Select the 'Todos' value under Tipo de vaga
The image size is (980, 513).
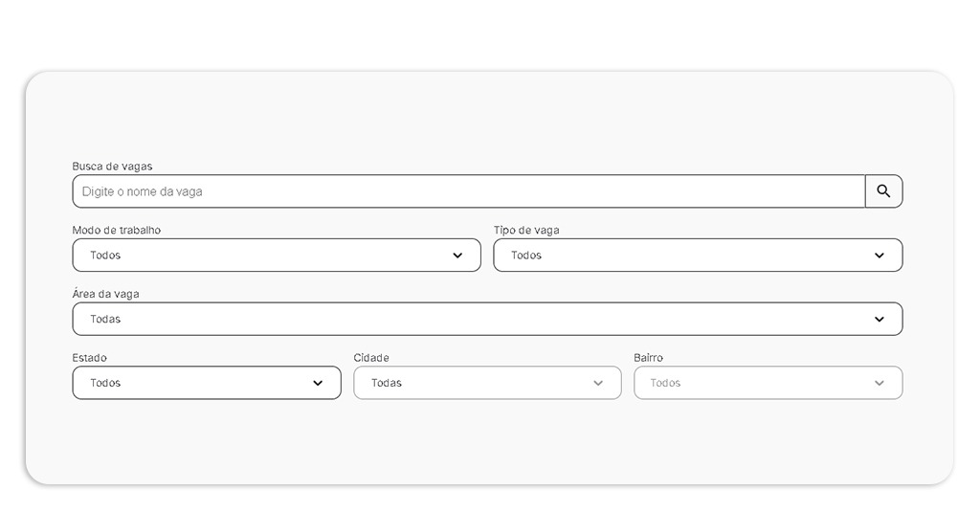click(526, 256)
